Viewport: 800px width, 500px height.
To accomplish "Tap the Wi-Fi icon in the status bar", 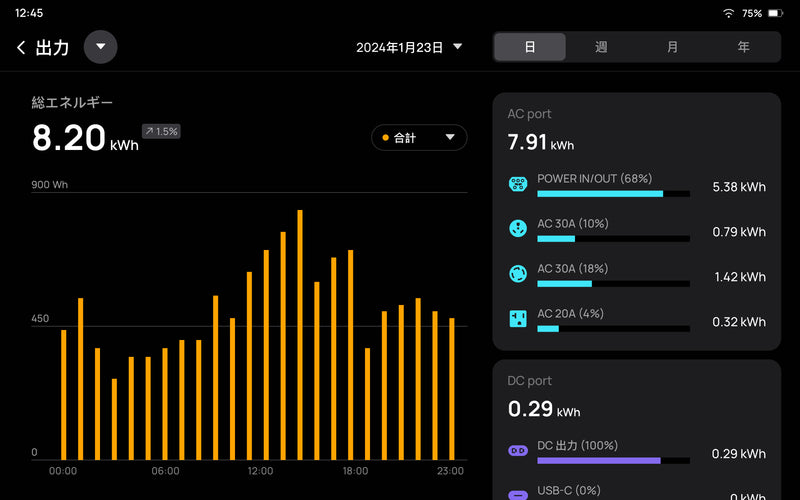I will pos(728,13).
